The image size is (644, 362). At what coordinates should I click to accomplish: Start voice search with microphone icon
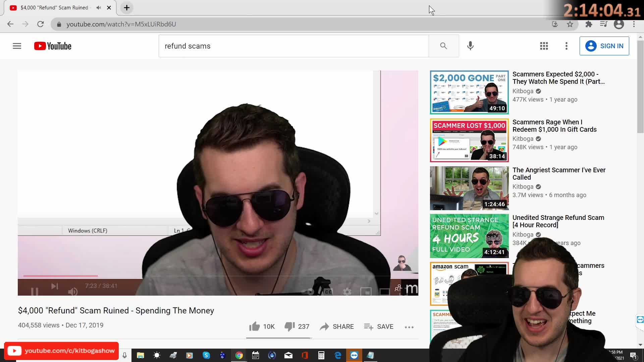tap(470, 46)
